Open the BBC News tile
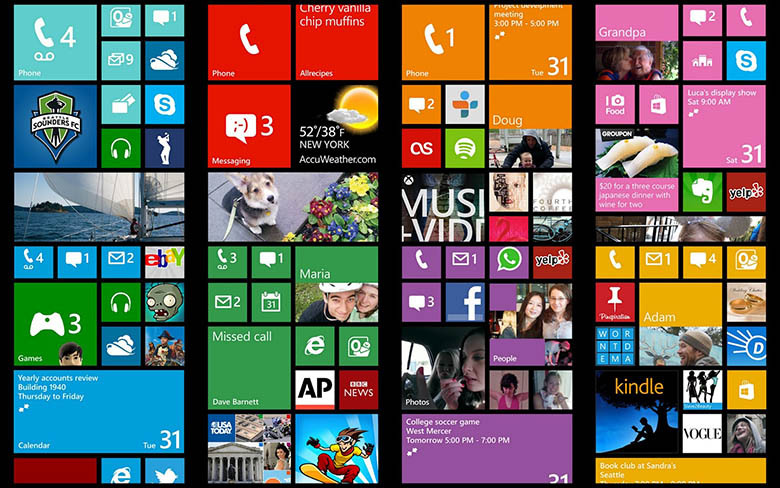Image resolution: width=780 pixels, height=488 pixels. point(358,390)
